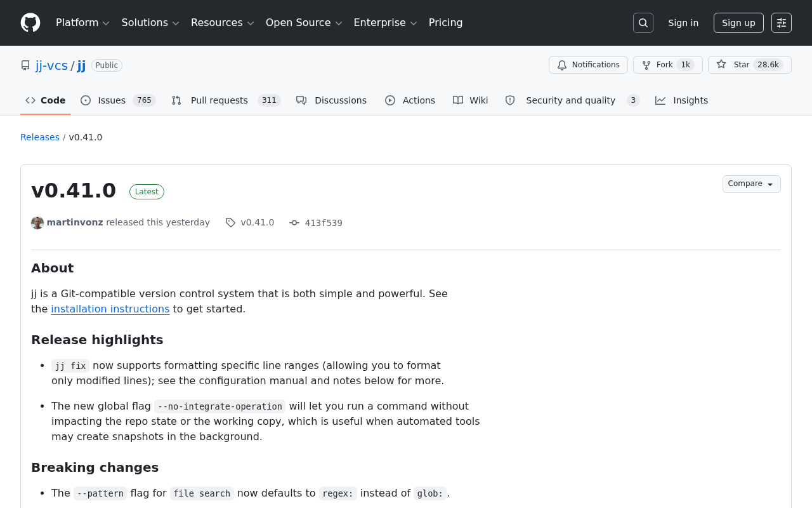This screenshot has height=508, width=812.
Task: Open the Security and quality tab
Action: point(572,100)
